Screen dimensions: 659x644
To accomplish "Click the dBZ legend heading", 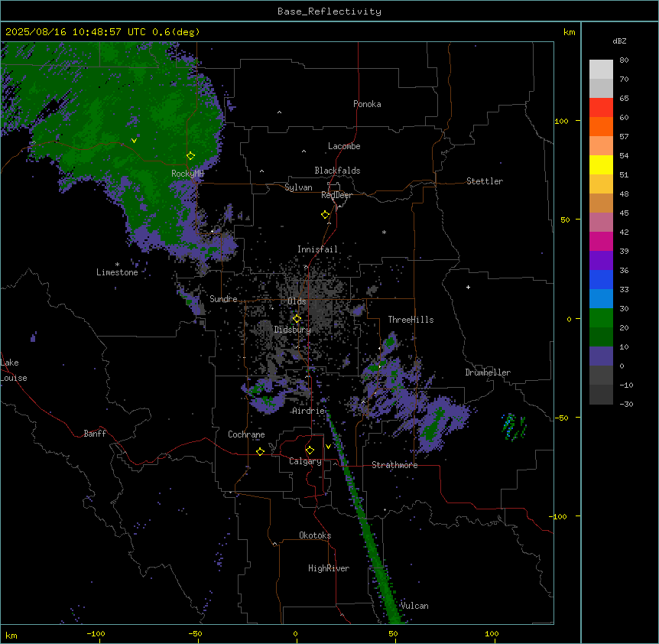I will tap(619, 41).
